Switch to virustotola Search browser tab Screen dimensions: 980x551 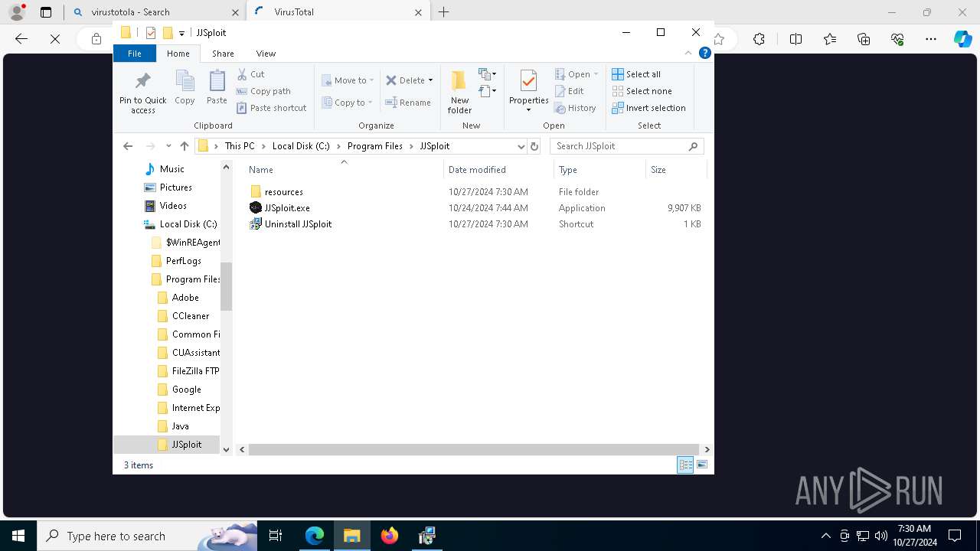(x=155, y=12)
